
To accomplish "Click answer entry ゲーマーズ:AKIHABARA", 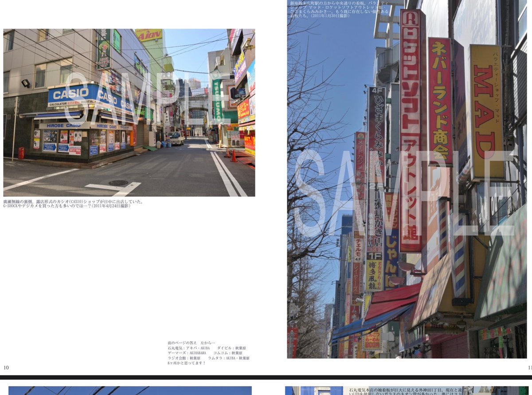I will (187, 353).
